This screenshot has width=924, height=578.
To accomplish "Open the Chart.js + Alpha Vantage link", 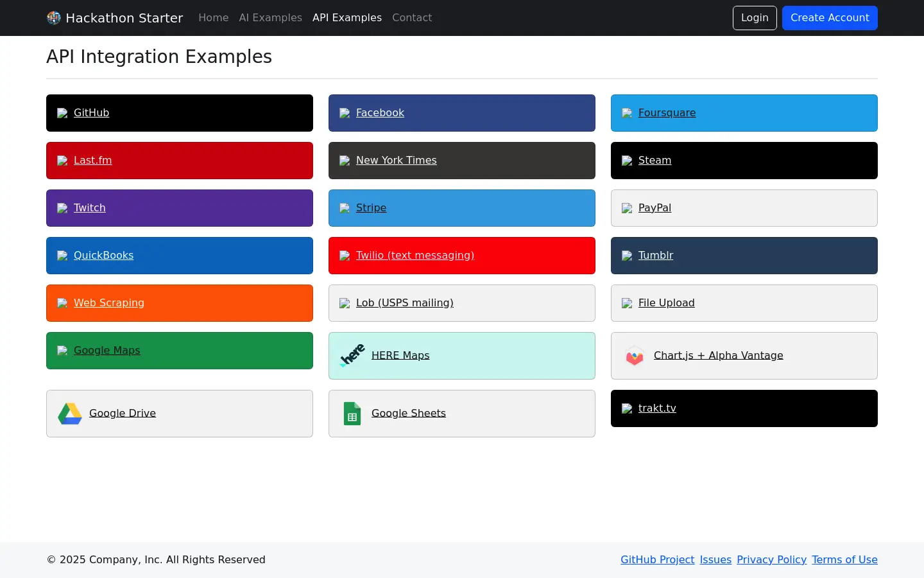I will click(718, 356).
